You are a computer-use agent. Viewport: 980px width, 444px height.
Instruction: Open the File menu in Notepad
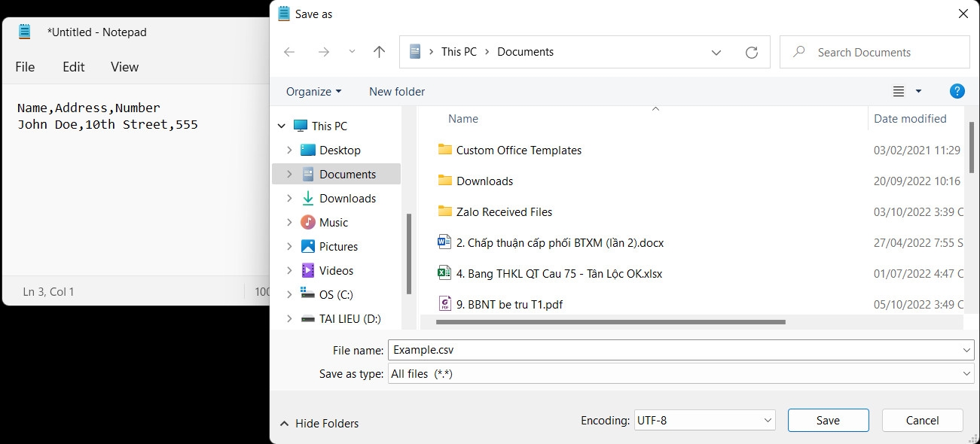pyautogui.click(x=25, y=66)
